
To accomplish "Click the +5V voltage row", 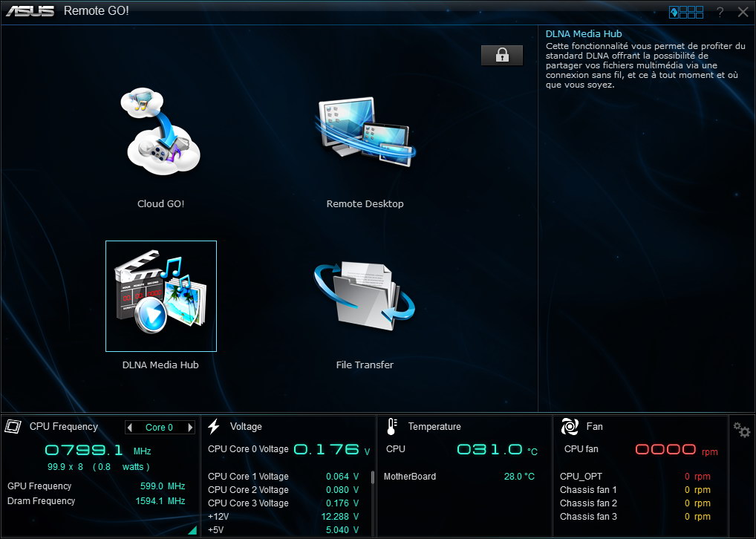I will pos(284,530).
